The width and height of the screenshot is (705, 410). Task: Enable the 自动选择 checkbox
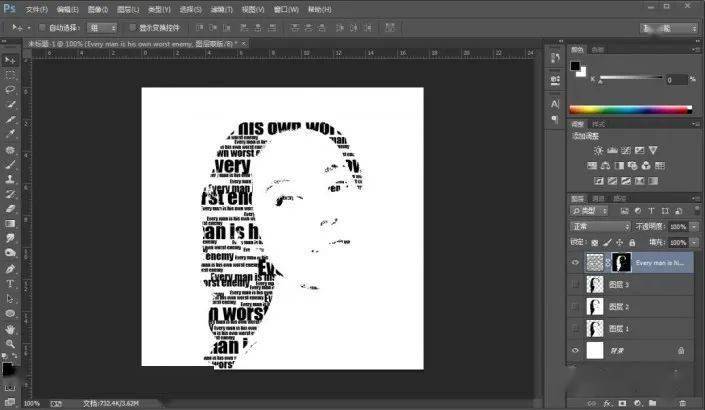tap(42, 28)
